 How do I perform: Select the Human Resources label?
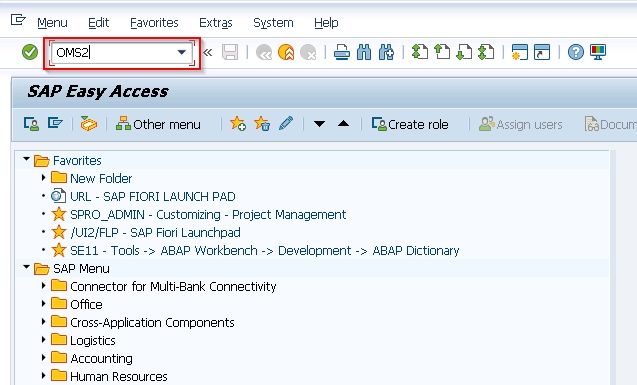click(x=119, y=376)
